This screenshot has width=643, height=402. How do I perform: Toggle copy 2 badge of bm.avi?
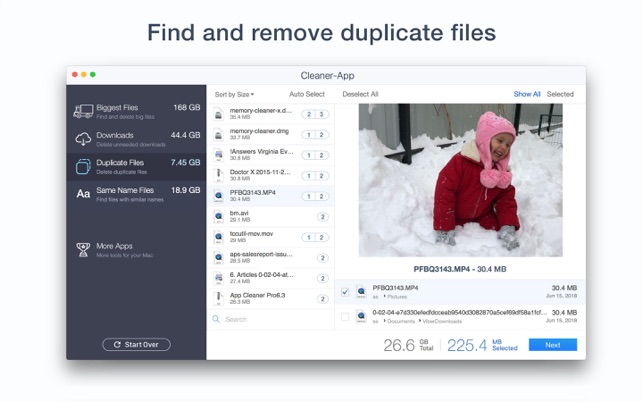pos(323,217)
